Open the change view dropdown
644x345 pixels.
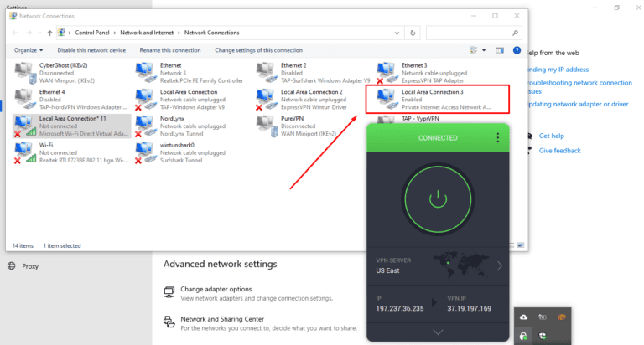482,50
